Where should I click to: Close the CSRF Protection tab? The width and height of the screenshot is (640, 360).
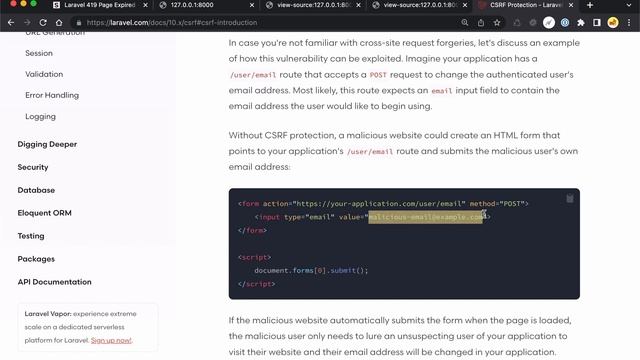[x=571, y=5]
